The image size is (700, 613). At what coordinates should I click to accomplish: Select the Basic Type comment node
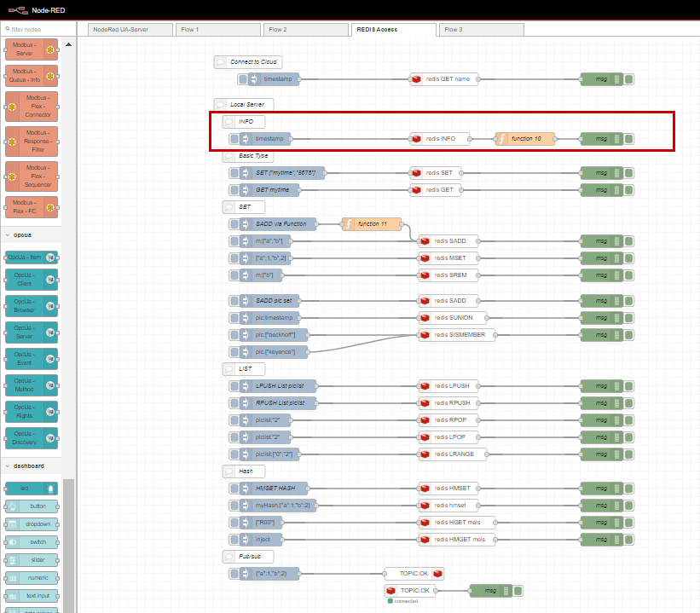click(x=248, y=156)
